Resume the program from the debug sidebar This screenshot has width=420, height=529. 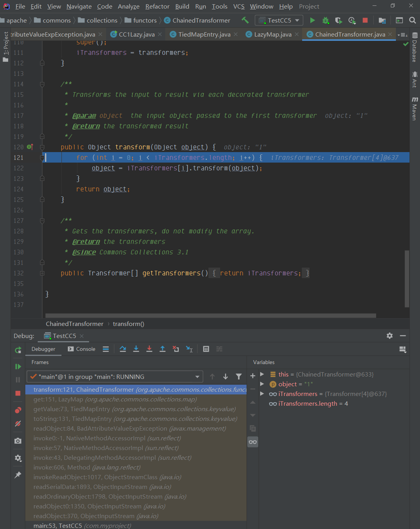(18, 366)
